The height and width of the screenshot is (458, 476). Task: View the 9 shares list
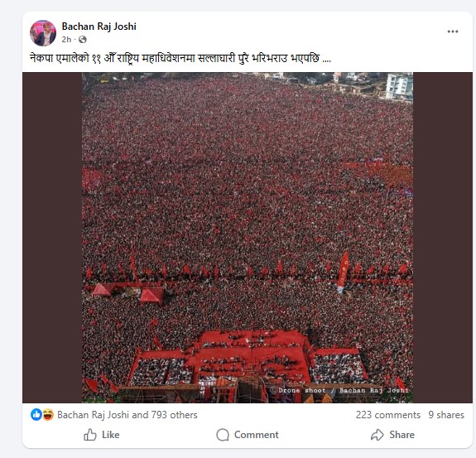coord(446,415)
